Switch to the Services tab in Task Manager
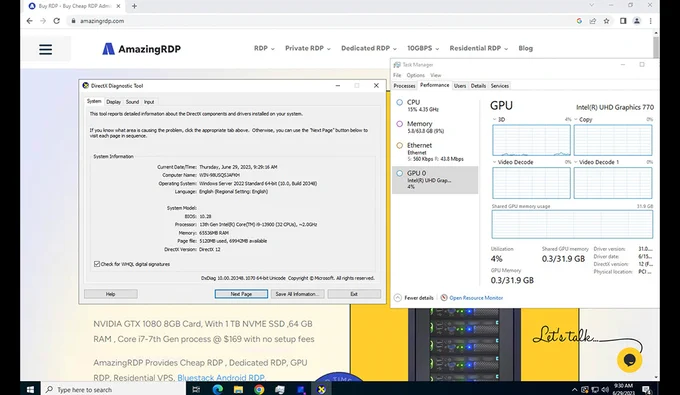Viewport: 680px width, 395px height. 499,86
